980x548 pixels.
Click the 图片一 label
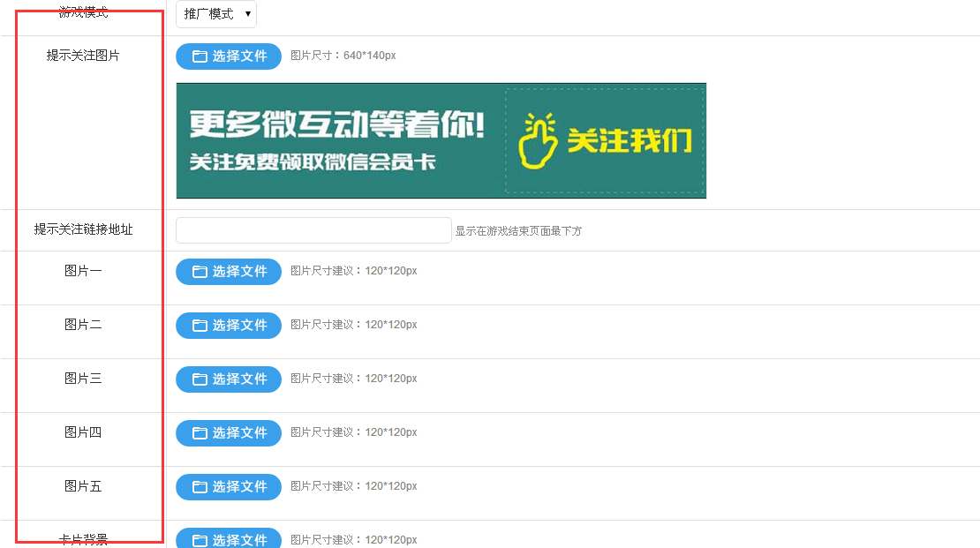[83, 271]
